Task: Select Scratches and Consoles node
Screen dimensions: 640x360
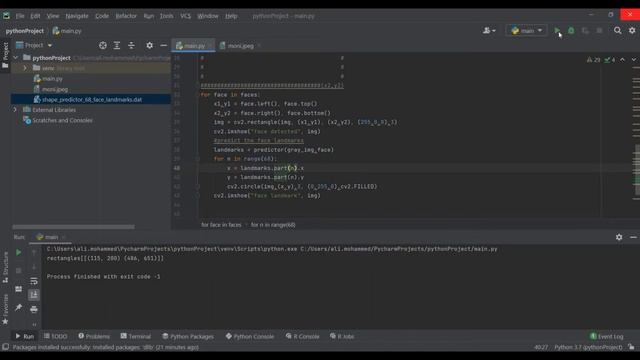Action: 62,120
